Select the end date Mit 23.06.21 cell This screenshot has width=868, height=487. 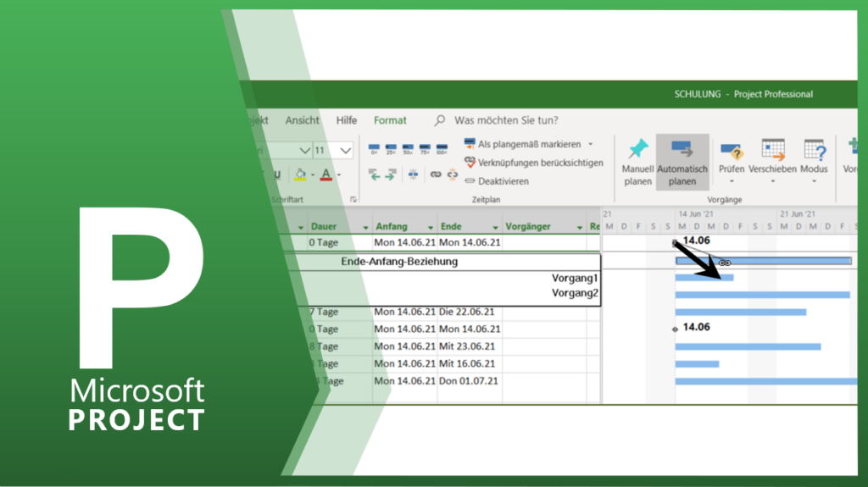pos(470,346)
